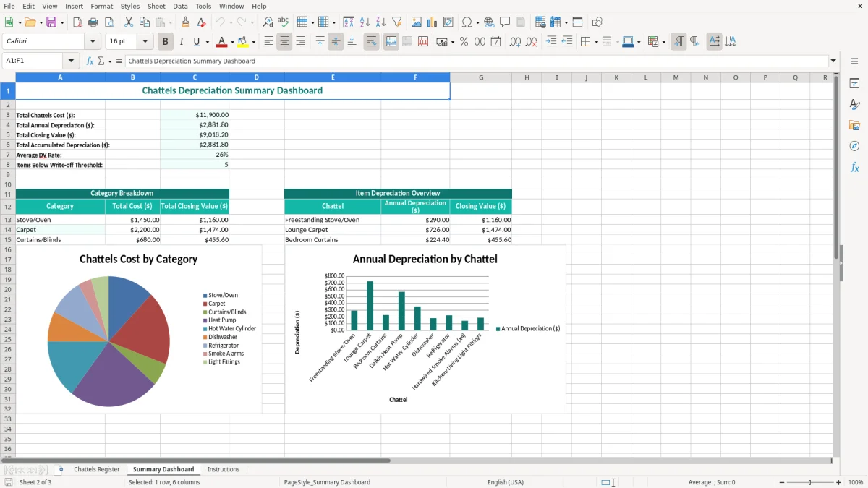Sort descending
Image resolution: width=868 pixels, height=488 pixels.
point(381,22)
